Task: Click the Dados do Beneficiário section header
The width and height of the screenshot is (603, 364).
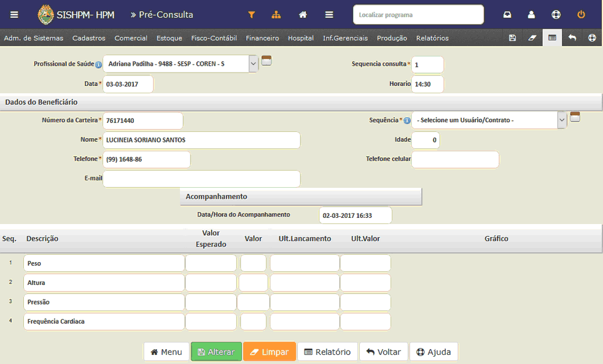Action: [x=301, y=102]
